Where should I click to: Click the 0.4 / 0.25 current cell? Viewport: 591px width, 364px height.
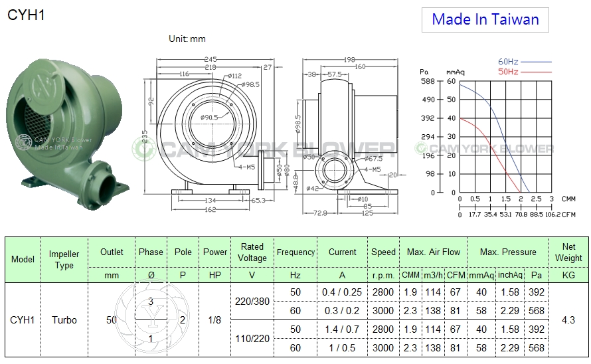coord(342,292)
